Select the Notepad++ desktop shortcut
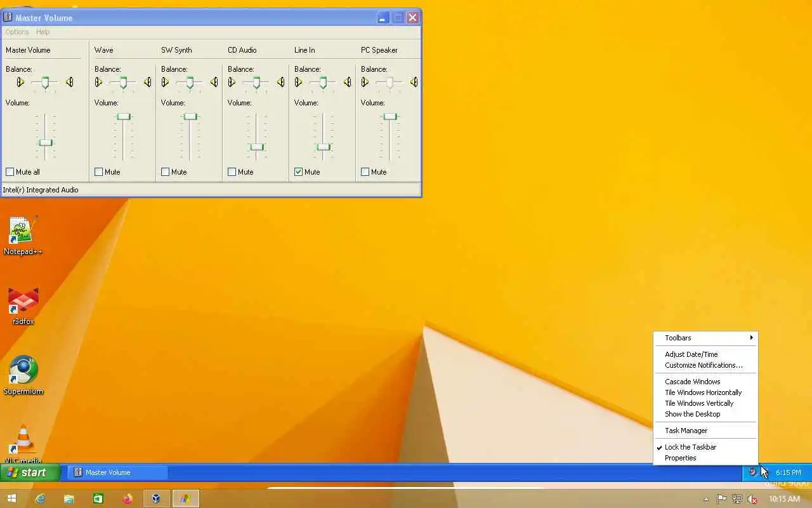This screenshot has width=812, height=508. click(x=23, y=236)
